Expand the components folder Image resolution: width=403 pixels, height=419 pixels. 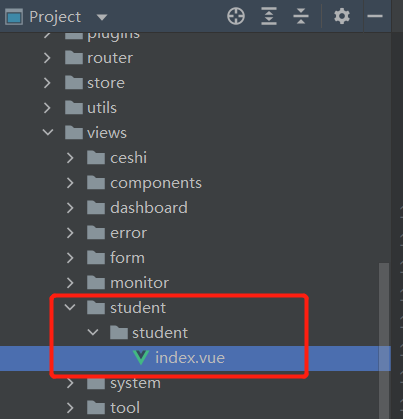click(x=70, y=183)
